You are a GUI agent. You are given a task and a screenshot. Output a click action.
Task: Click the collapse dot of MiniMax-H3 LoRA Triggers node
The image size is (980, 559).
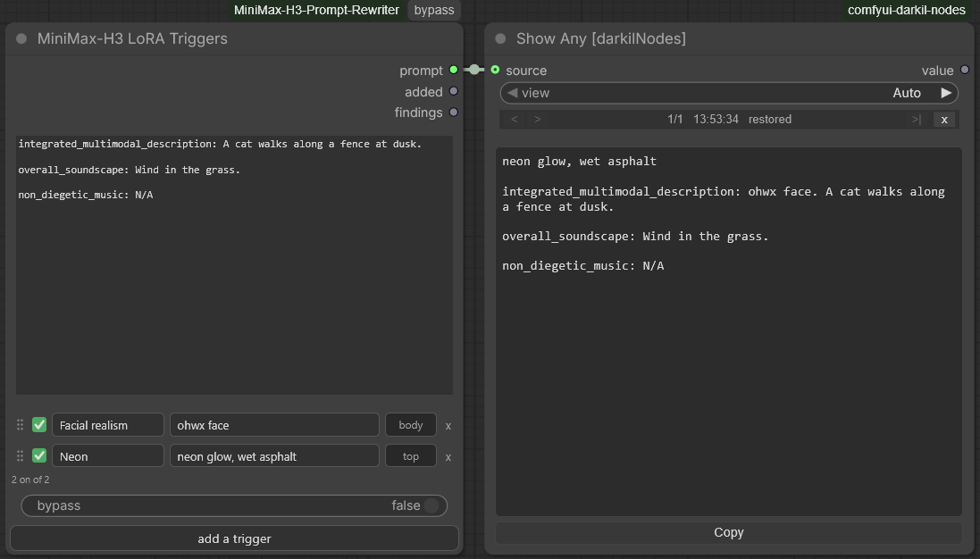click(21, 38)
